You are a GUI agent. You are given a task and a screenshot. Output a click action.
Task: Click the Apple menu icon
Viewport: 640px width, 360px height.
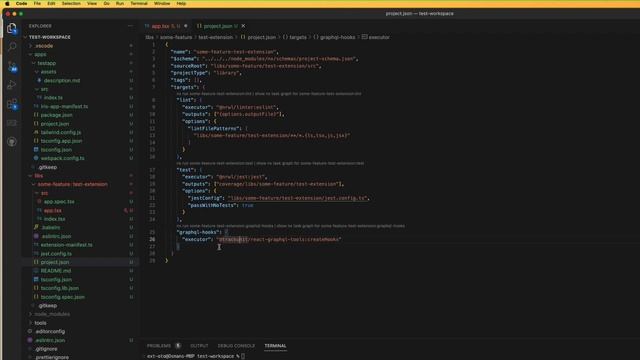[7, 3]
